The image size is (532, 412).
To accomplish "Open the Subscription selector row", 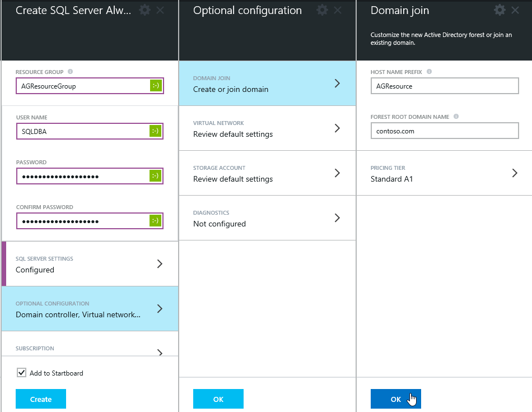I will pos(90,350).
